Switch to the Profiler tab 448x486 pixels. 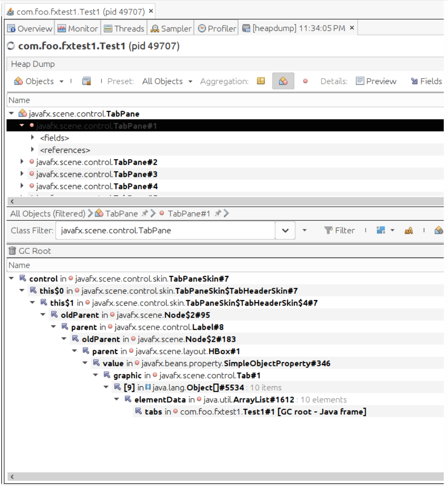217,28
